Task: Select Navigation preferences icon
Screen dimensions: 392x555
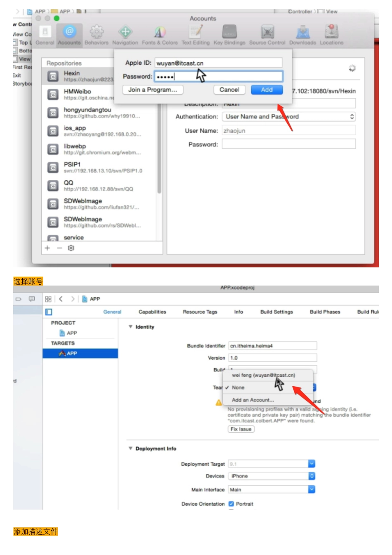Action: pyautogui.click(x=125, y=32)
